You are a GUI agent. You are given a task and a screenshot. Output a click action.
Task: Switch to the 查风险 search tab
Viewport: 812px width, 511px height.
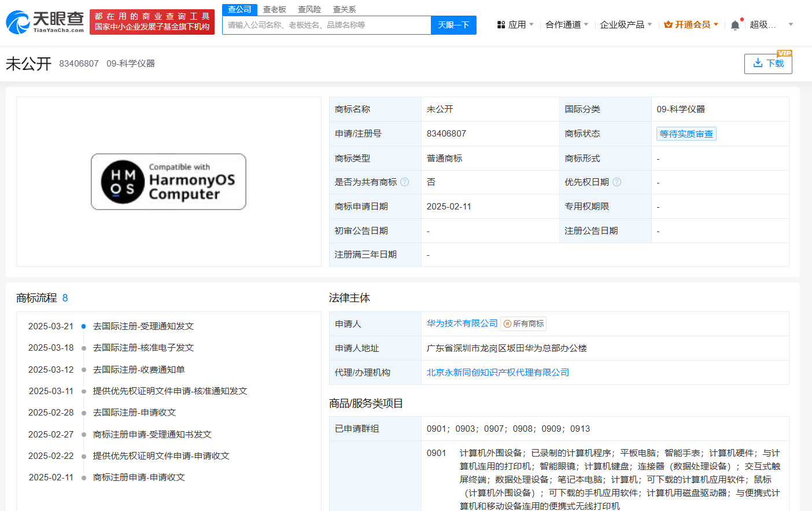309,9
